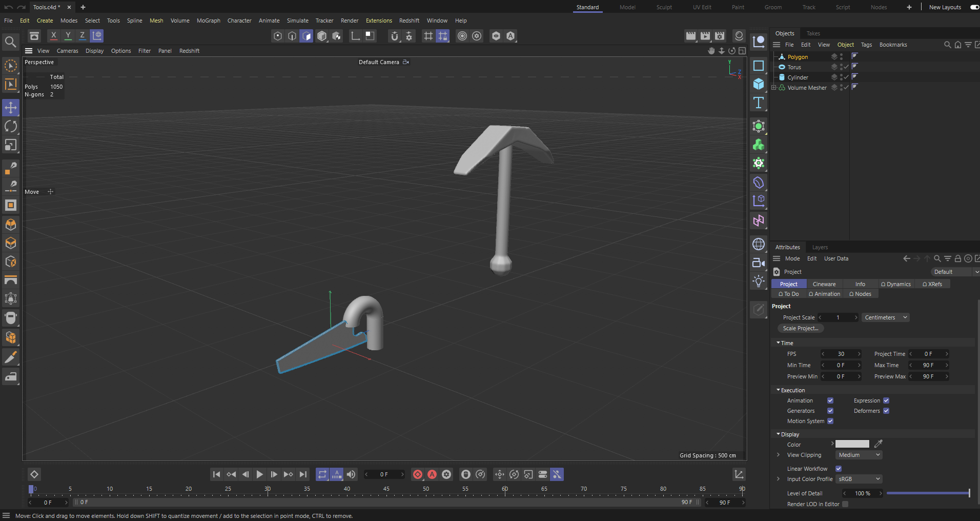Switch to Polygons mode icon
This screenshot has height=521, width=980.
click(x=307, y=36)
